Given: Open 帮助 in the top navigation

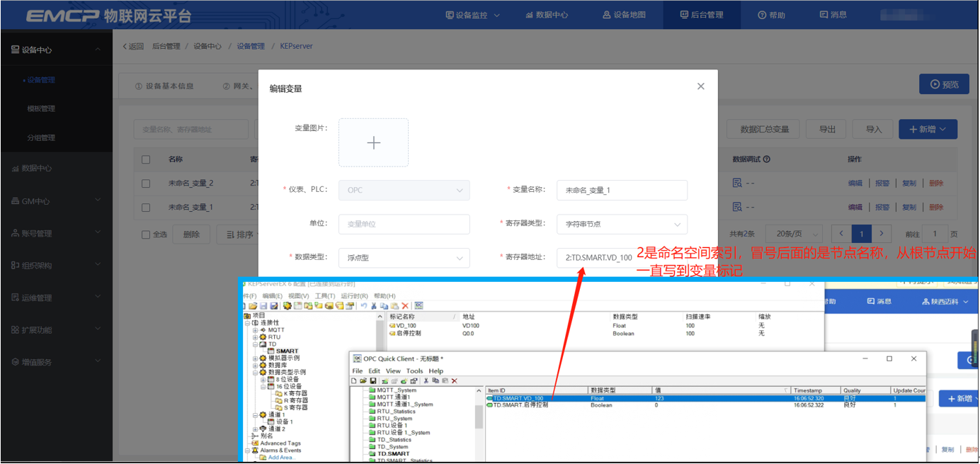Looking at the screenshot, I should 771,14.
